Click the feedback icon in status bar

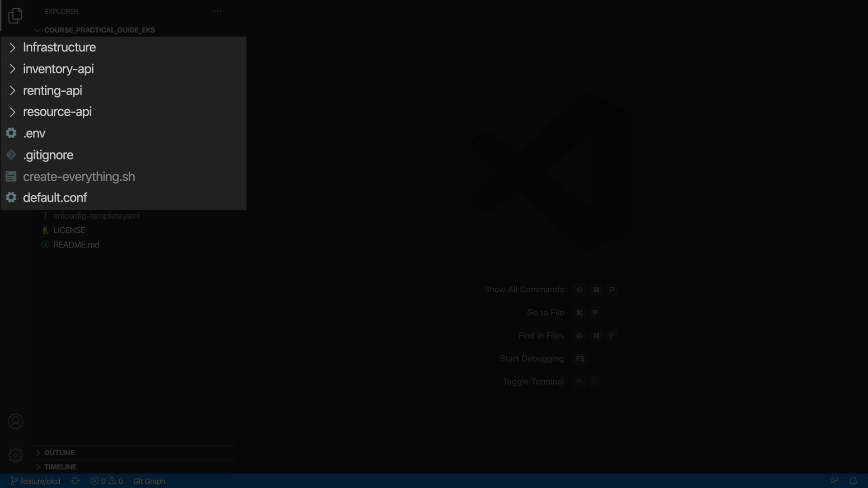[x=834, y=481]
